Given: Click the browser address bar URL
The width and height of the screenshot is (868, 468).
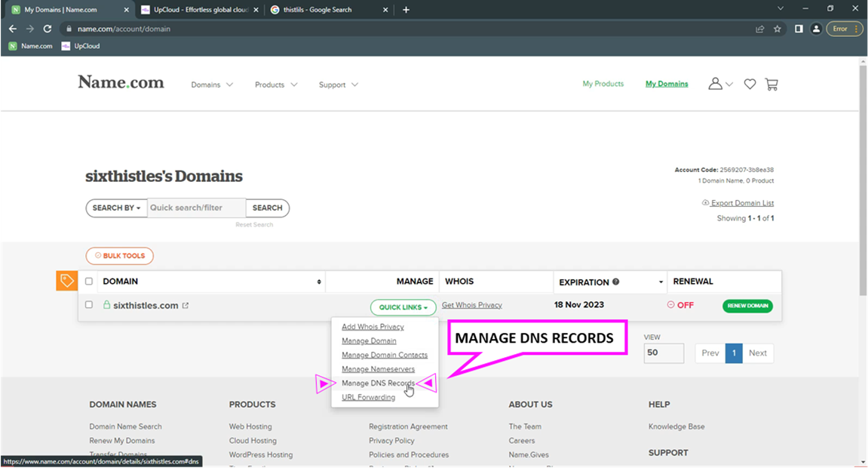Looking at the screenshot, I should [124, 29].
